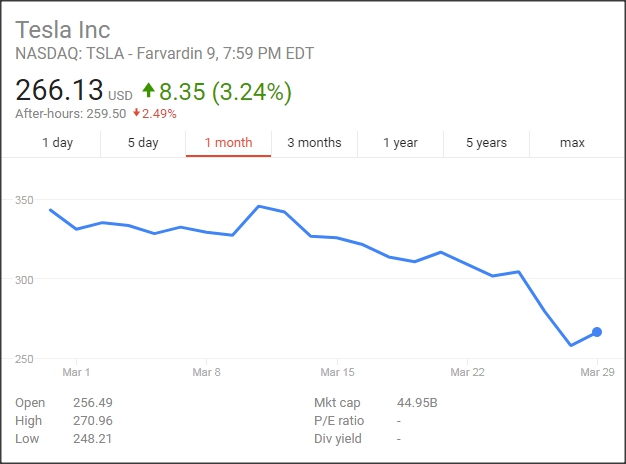Image resolution: width=626 pixels, height=464 pixels.
Task: Click the After-hours: 259.50 text
Action: tap(71, 114)
